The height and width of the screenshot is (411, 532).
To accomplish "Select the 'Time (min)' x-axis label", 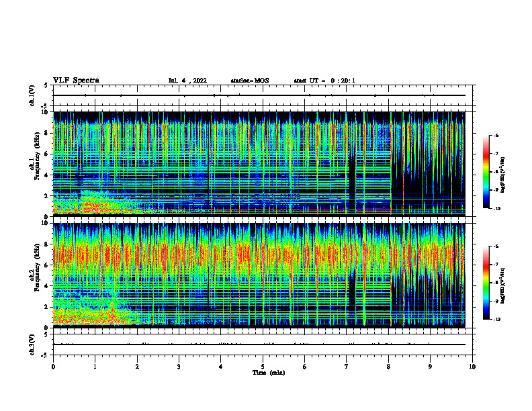I will click(269, 373).
